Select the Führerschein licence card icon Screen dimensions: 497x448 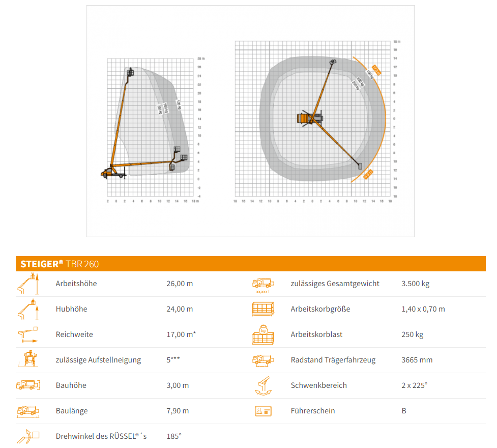pos(263,411)
